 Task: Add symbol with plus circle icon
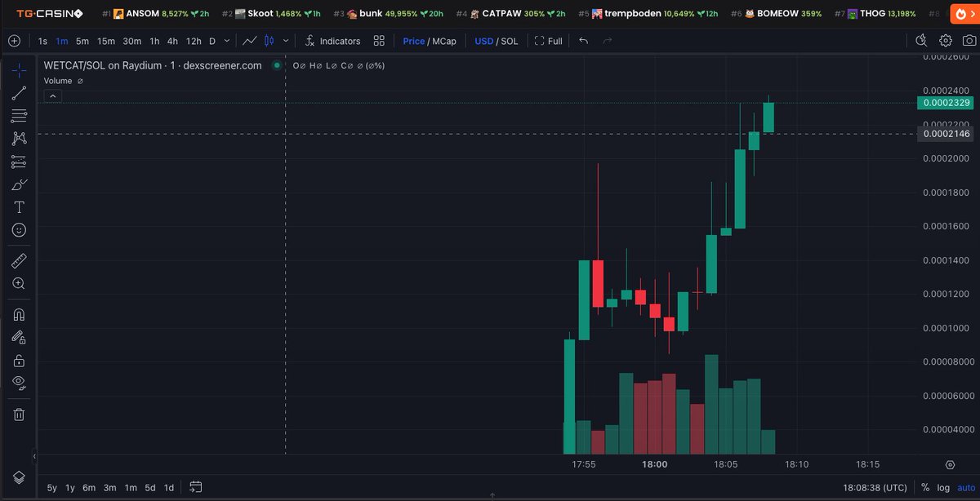(x=15, y=41)
